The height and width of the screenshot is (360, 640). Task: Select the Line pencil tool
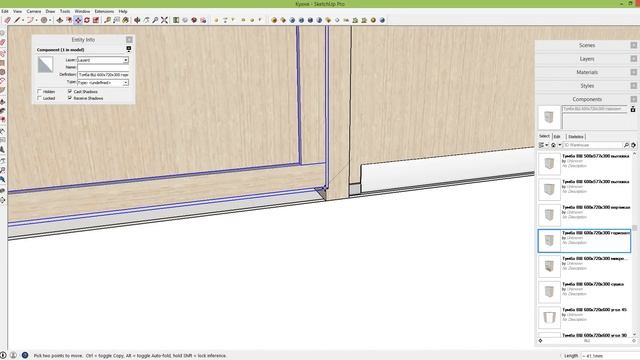click(x=17, y=20)
